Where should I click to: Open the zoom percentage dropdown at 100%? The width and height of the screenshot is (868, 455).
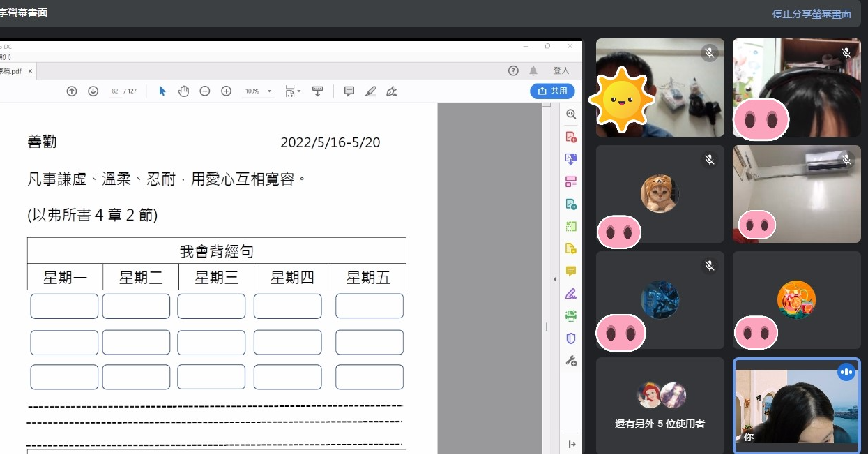coord(258,91)
